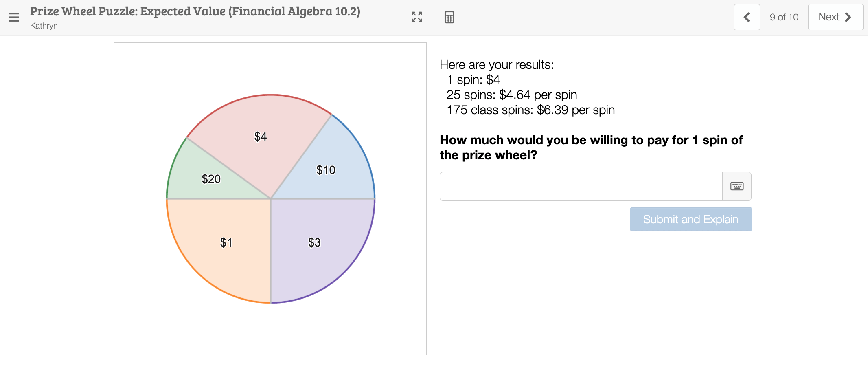Click the bold question prompt text
868x381 pixels.
click(x=591, y=148)
